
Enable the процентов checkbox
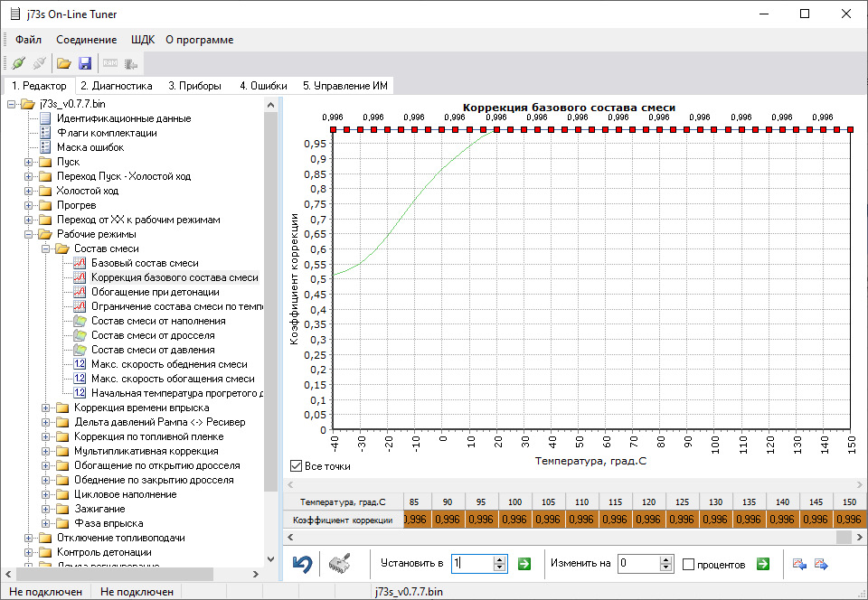[x=689, y=563]
